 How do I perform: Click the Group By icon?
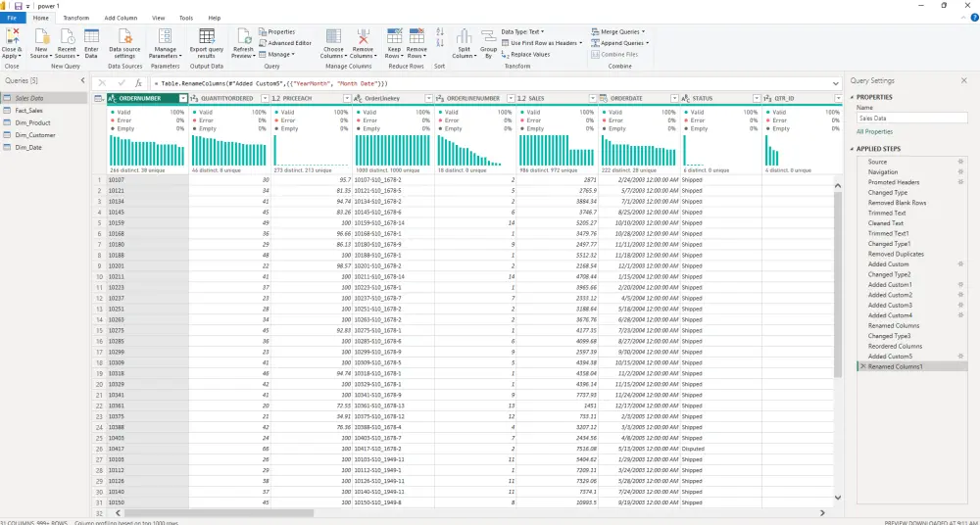pyautogui.click(x=488, y=36)
